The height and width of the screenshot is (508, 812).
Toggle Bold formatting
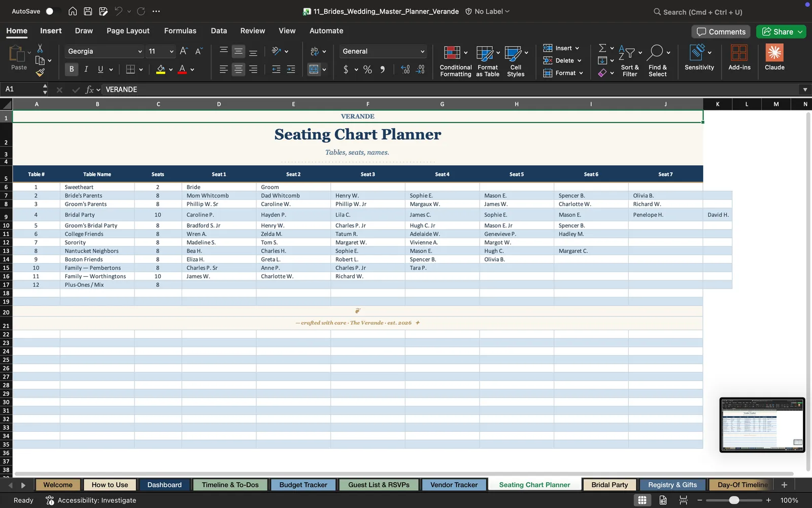[x=72, y=69]
